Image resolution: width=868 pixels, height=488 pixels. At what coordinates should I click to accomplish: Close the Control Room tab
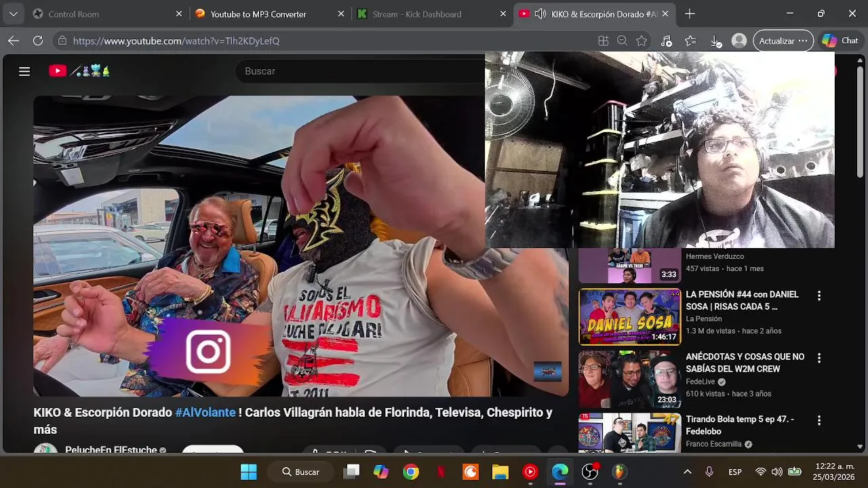point(179,14)
